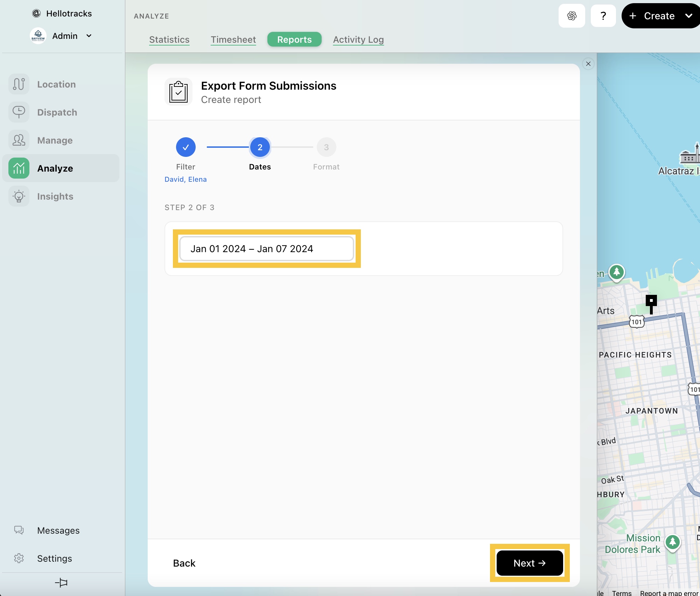Click the AI assistant icon button

(x=572, y=16)
